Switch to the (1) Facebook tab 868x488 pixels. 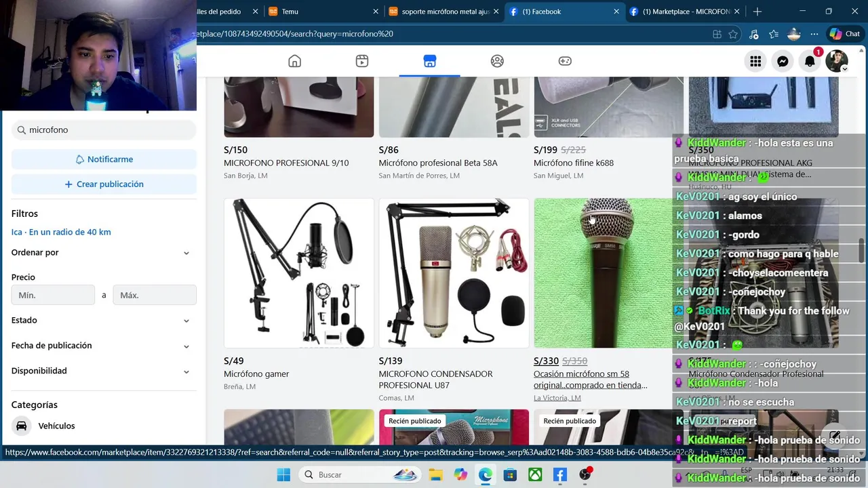click(x=564, y=12)
